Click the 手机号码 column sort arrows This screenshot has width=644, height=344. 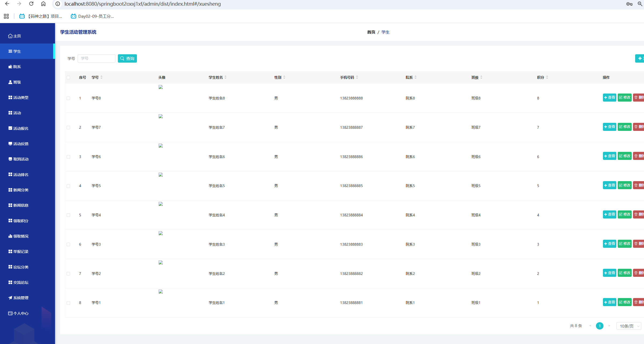(x=357, y=77)
